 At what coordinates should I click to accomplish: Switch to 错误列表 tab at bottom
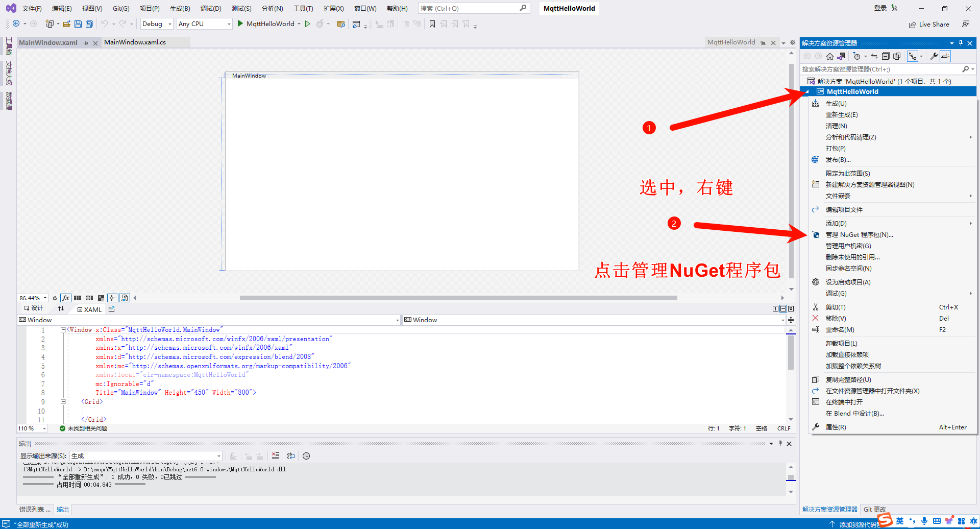pos(35,509)
